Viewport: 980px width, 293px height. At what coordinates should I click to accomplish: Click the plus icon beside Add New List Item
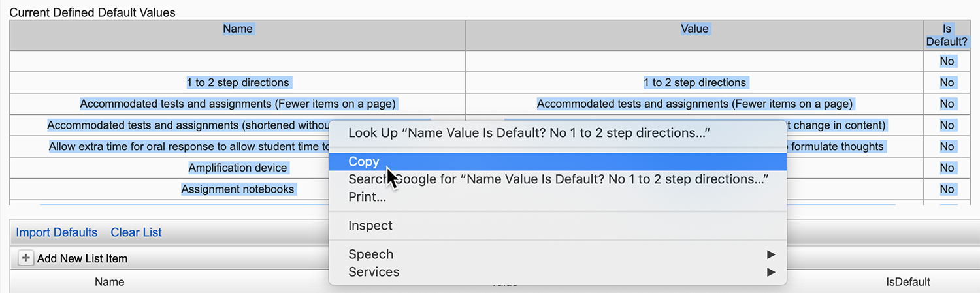pyautogui.click(x=25, y=258)
